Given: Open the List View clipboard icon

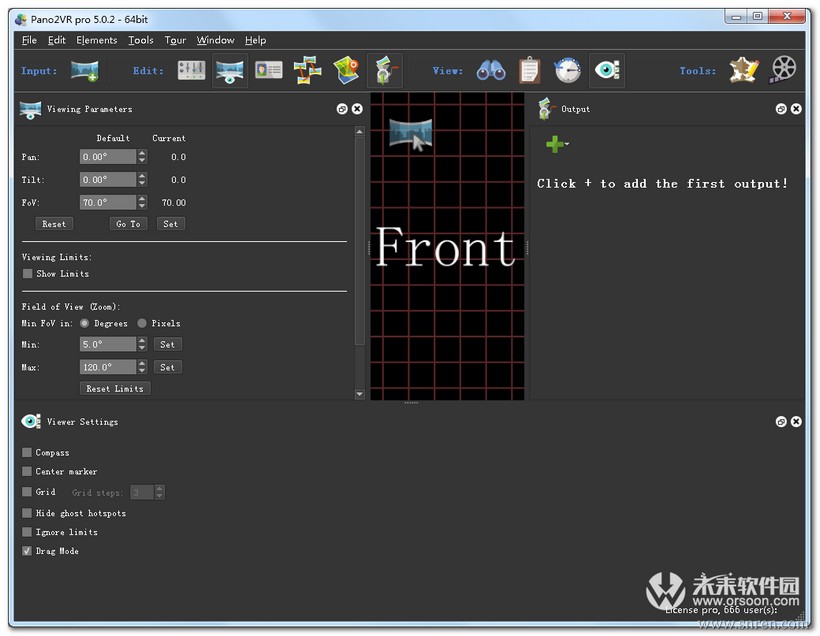Looking at the screenshot, I should coord(529,71).
